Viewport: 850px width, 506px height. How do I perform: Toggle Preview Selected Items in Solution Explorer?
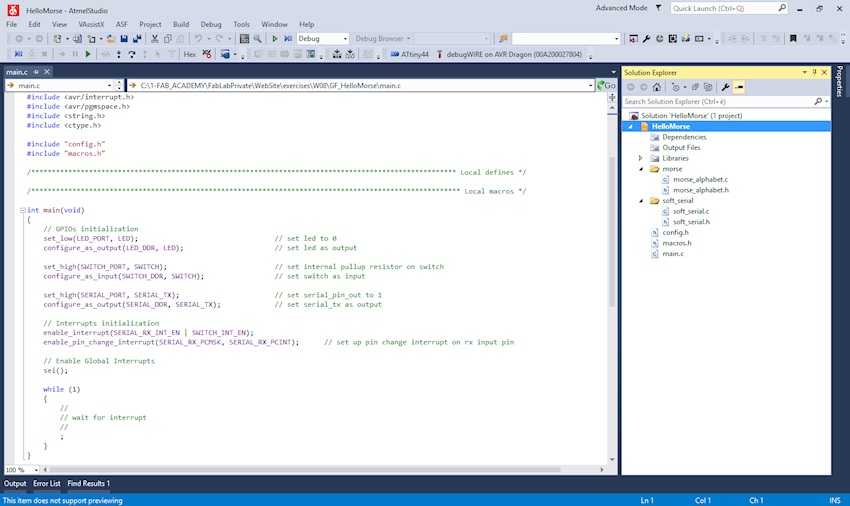pos(739,87)
